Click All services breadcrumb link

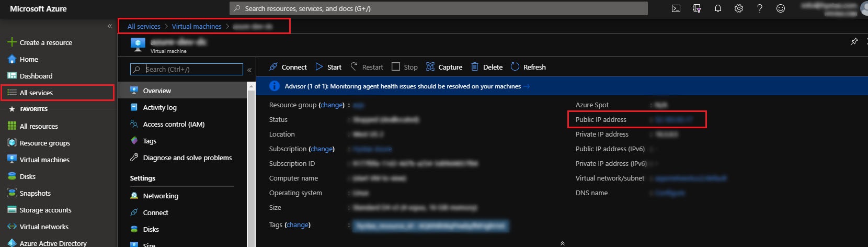click(x=144, y=26)
